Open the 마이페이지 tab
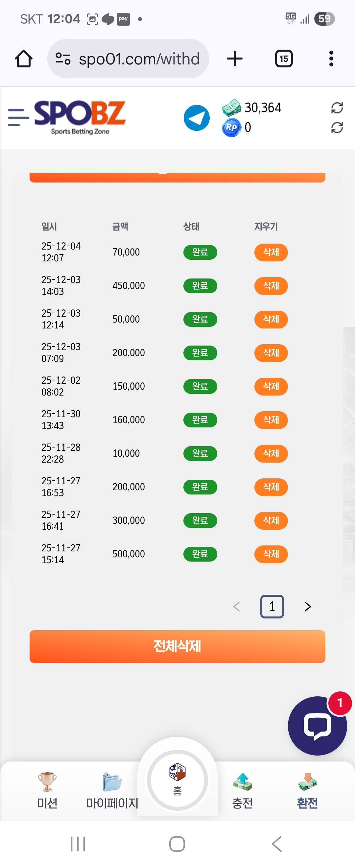Viewport: 355px width, 868px height. click(112, 790)
